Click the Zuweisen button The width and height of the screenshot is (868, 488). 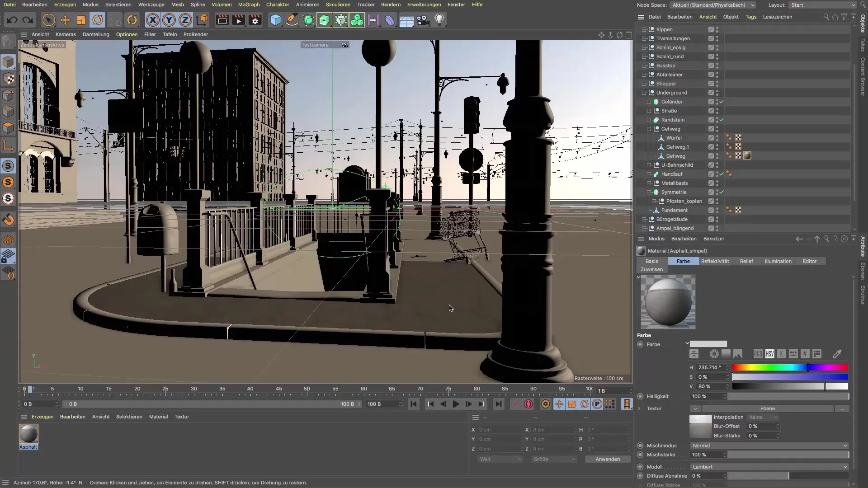[x=651, y=269]
